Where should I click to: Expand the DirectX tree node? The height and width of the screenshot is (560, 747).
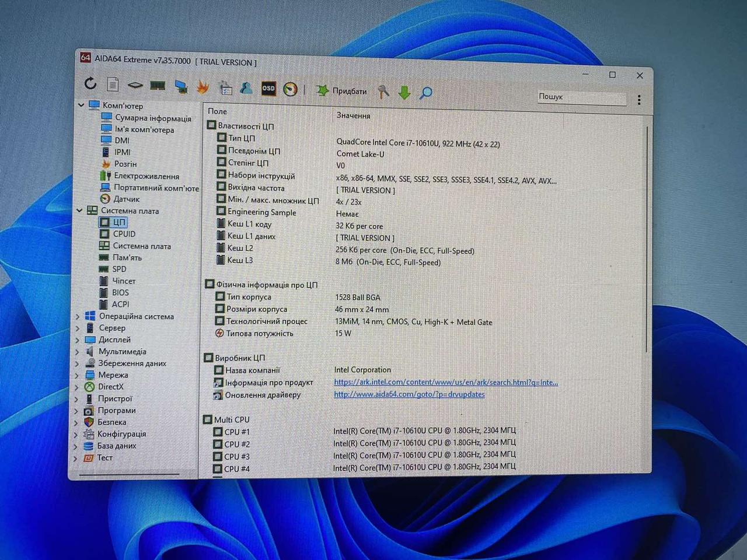tap(77, 387)
